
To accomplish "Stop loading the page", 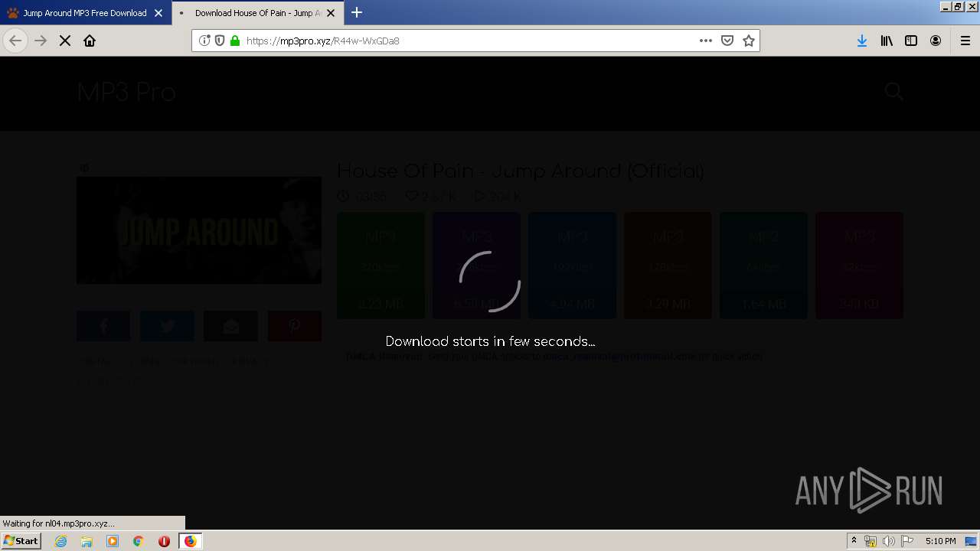I will click(x=65, y=41).
